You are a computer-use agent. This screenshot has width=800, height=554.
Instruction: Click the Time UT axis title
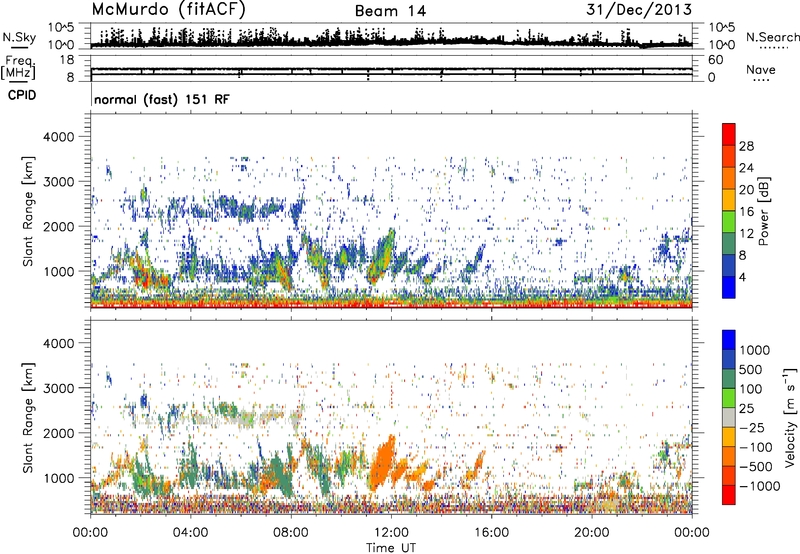391,548
